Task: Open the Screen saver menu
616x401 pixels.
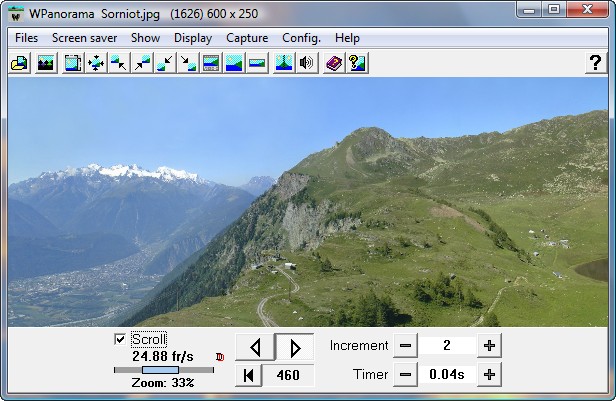Action: point(84,38)
